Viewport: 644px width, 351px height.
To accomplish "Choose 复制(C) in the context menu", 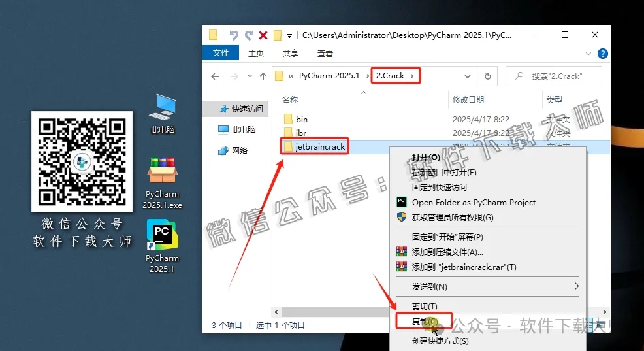I will tap(425, 321).
